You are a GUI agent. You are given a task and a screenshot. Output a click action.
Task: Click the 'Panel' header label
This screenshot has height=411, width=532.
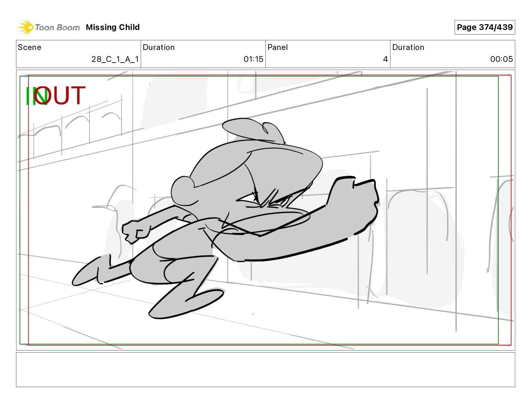[x=278, y=47]
